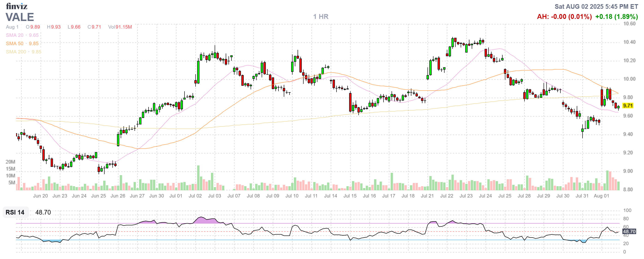Click the Jul 22 date label
The width and height of the screenshot is (644, 259).
click(447, 196)
